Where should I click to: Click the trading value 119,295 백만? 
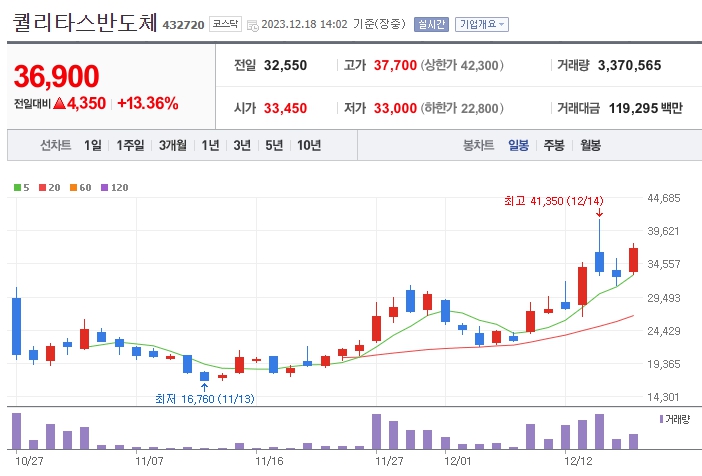tap(646, 108)
